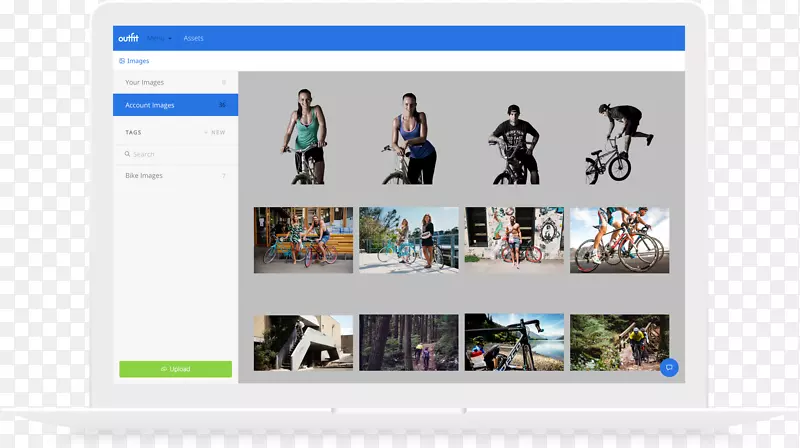The height and width of the screenshot is (448, 800).
Task: Click the Outfit logo in header
Action: tap(128, 38)
